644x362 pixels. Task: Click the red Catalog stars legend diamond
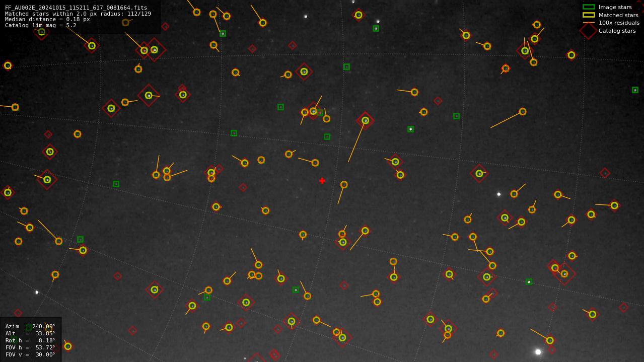coord(588,31)
